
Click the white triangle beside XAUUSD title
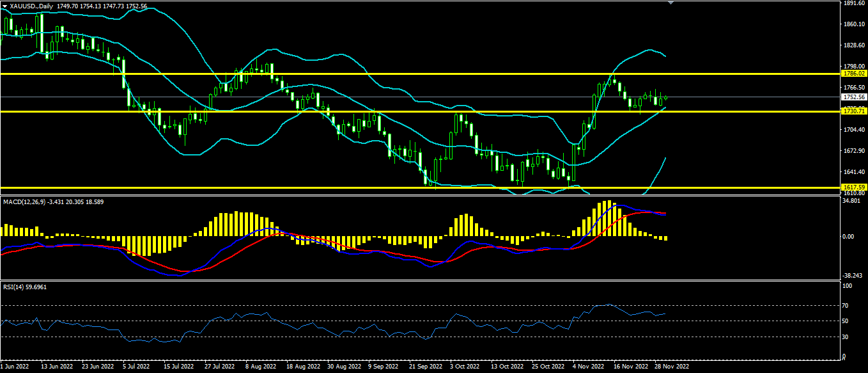[4, 6]
